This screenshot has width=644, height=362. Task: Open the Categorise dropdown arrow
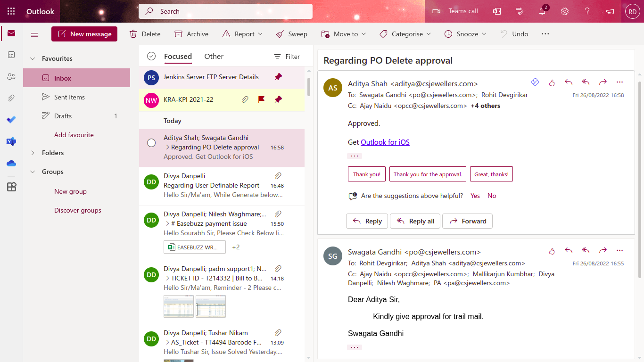[429, 34]
